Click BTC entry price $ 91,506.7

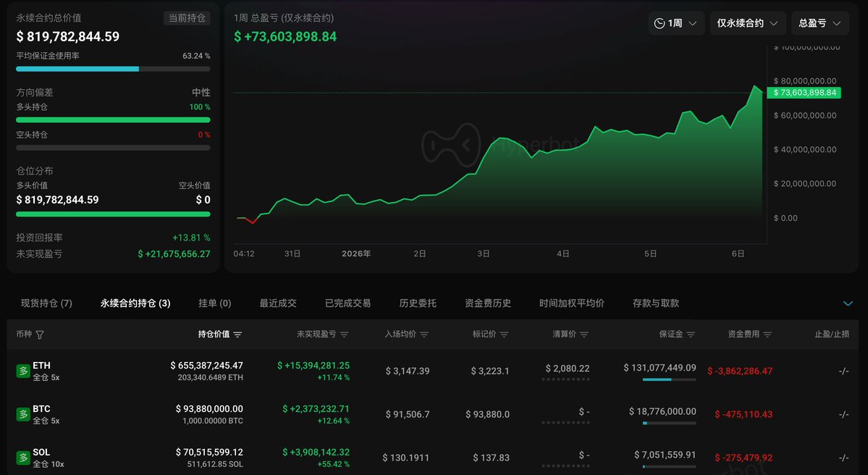tap(408, 414)
